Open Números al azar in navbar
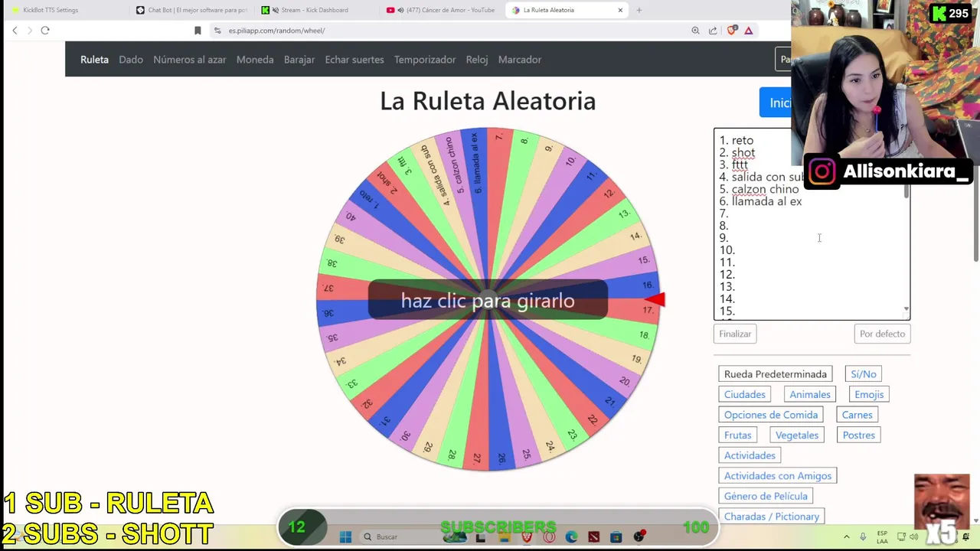 coord(190,60)
